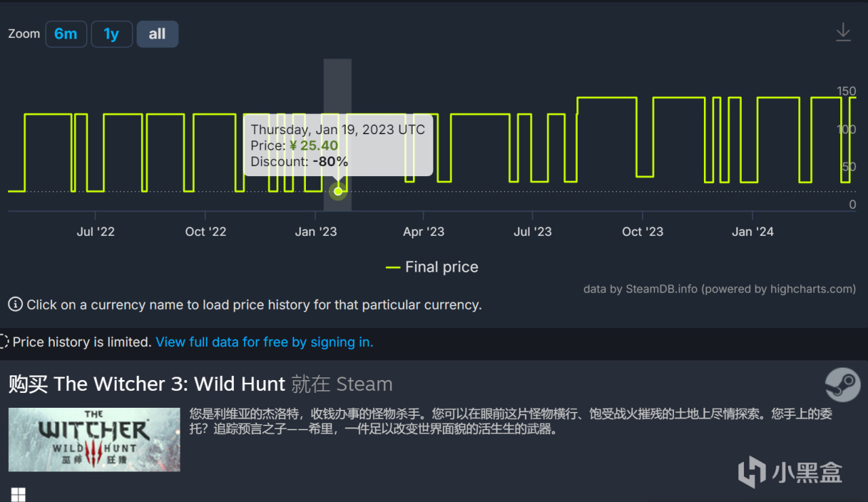Click the Steam logo icon

pos(842,385)
